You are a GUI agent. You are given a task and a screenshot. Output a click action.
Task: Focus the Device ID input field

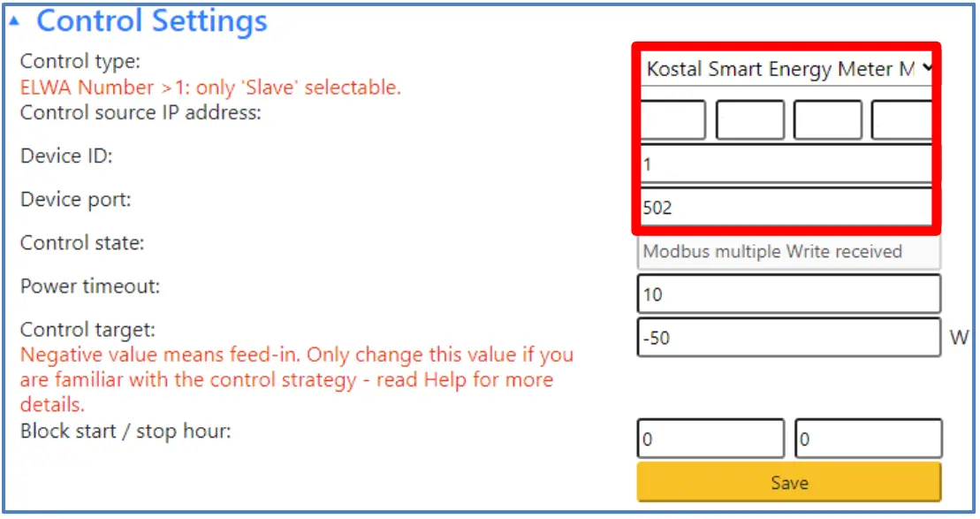(x=785, y=164)
